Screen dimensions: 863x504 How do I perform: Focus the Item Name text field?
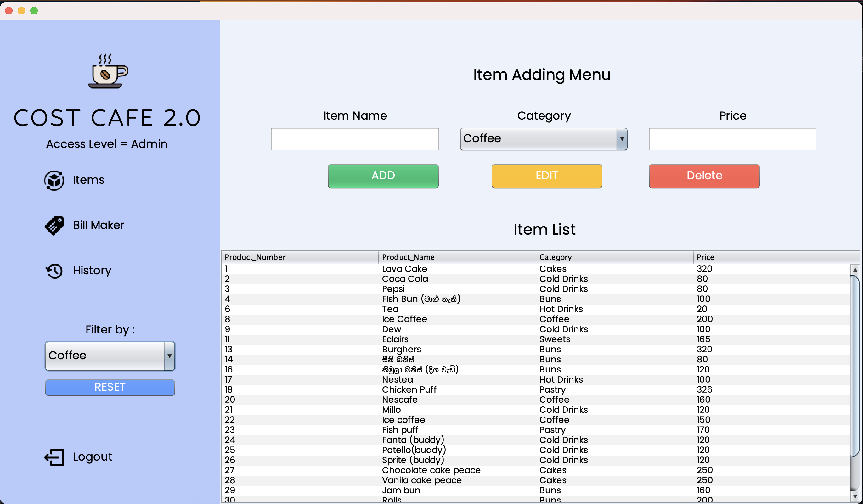click(x=355, y=139)
